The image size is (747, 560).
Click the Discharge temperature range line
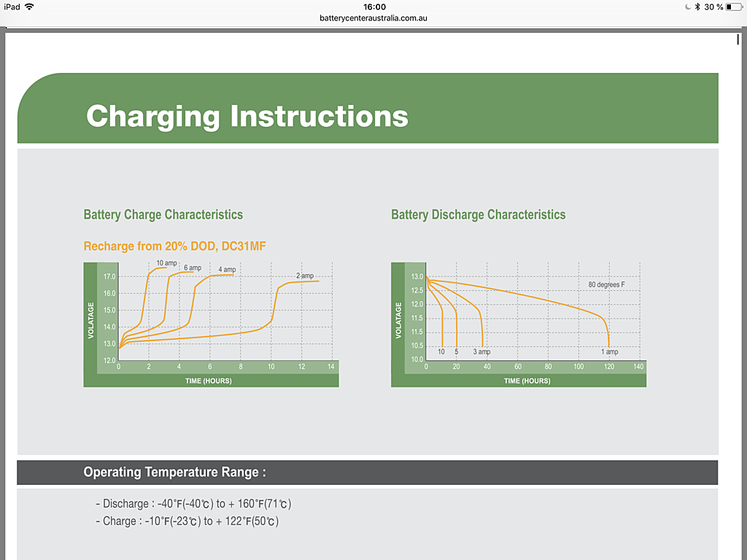(x=193, y=504)
